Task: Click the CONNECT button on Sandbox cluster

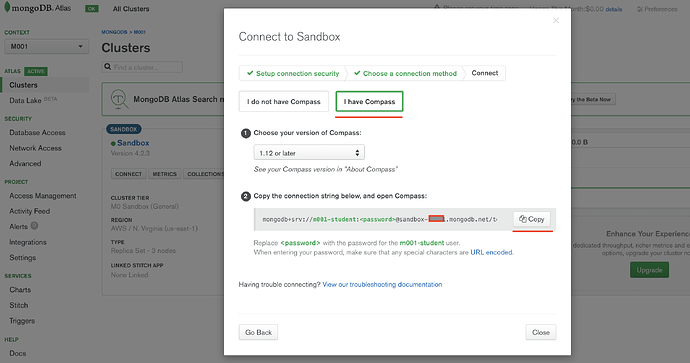Action: click(x=128, y=174)
